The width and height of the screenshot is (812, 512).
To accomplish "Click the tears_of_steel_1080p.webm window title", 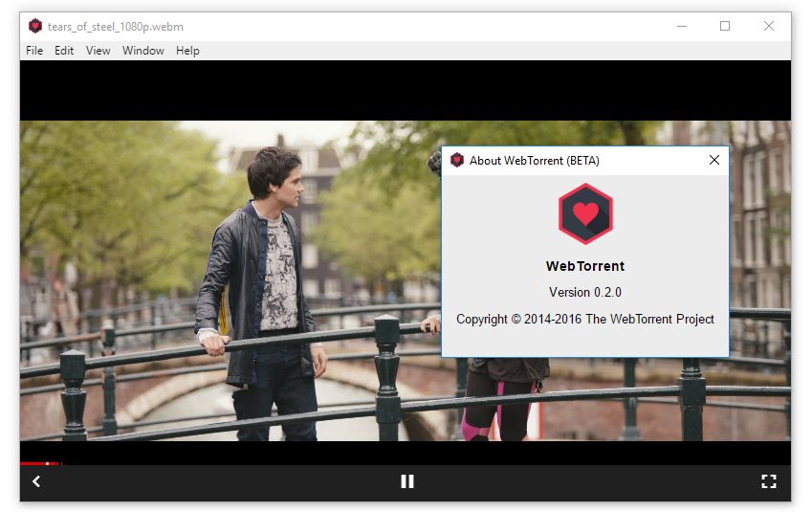I will click(116, 27).
